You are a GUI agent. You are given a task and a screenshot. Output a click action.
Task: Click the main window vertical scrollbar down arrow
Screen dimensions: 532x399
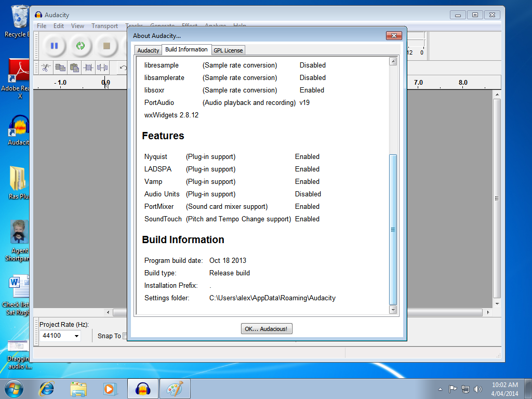click(x=497, y=304)
